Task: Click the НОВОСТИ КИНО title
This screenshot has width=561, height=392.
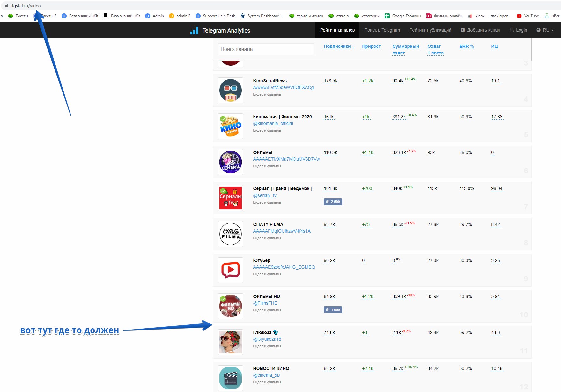Action: coord(271,368)
